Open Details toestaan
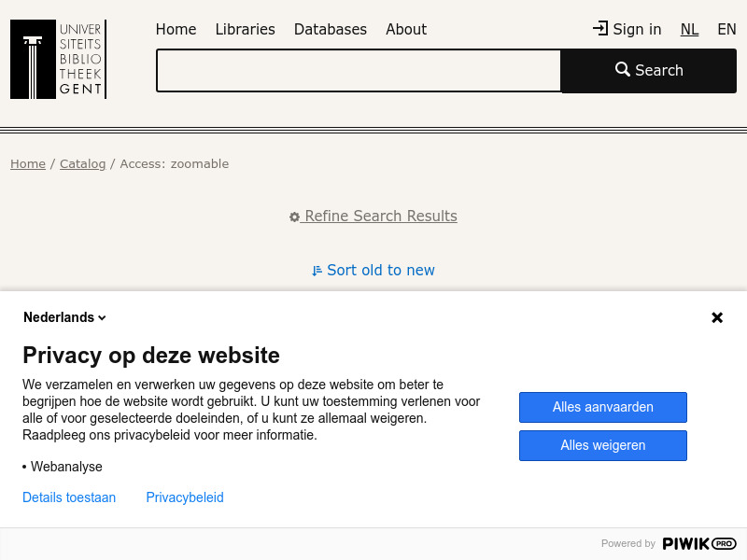The width and height of the screenshot is (747, 560). (x=69, y=497)
